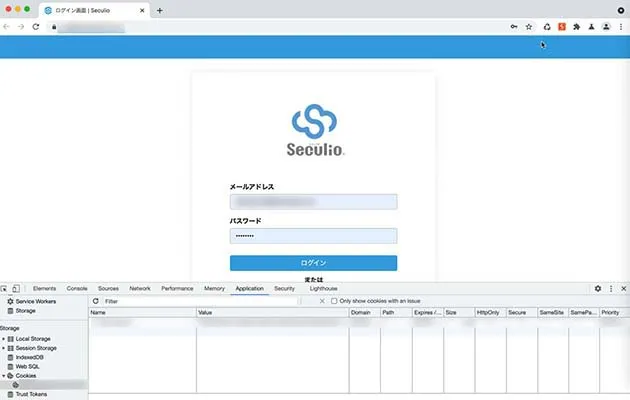Go back with the browser back arrow
Image resolution: width=630 pixels, height=400 pixels.
coord(6,27)
